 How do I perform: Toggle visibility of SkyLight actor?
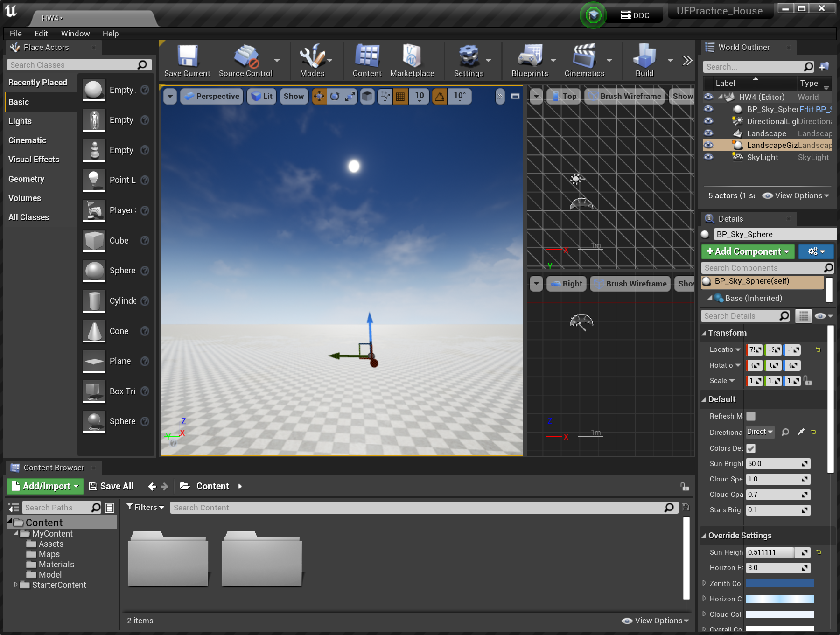(708, 157)
